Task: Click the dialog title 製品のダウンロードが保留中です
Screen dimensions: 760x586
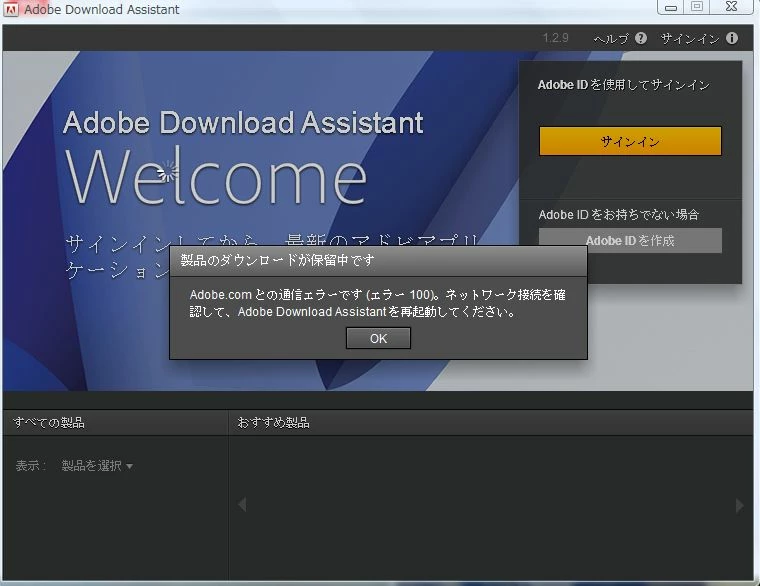Action: (278, 261)
